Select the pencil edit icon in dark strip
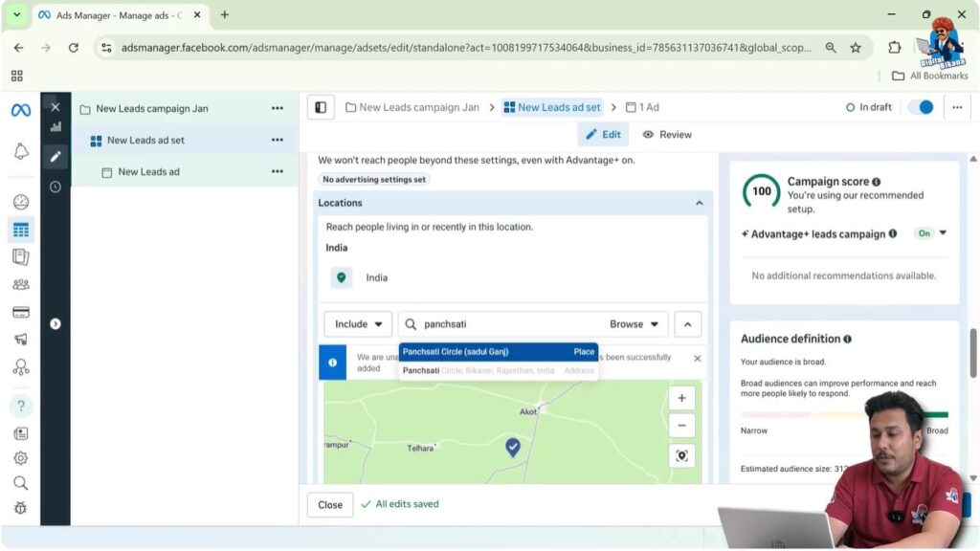The image size is (980, 551). point(55,156)
